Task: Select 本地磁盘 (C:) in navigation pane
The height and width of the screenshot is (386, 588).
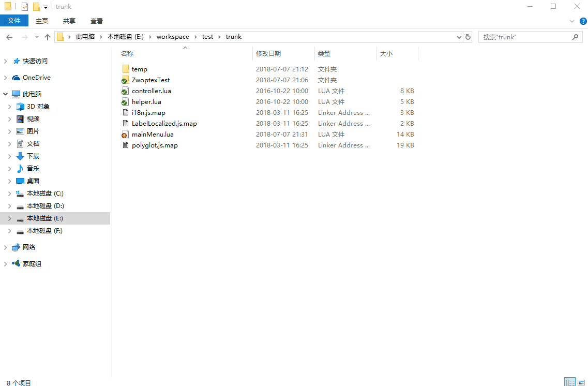Action: [45, 194]
